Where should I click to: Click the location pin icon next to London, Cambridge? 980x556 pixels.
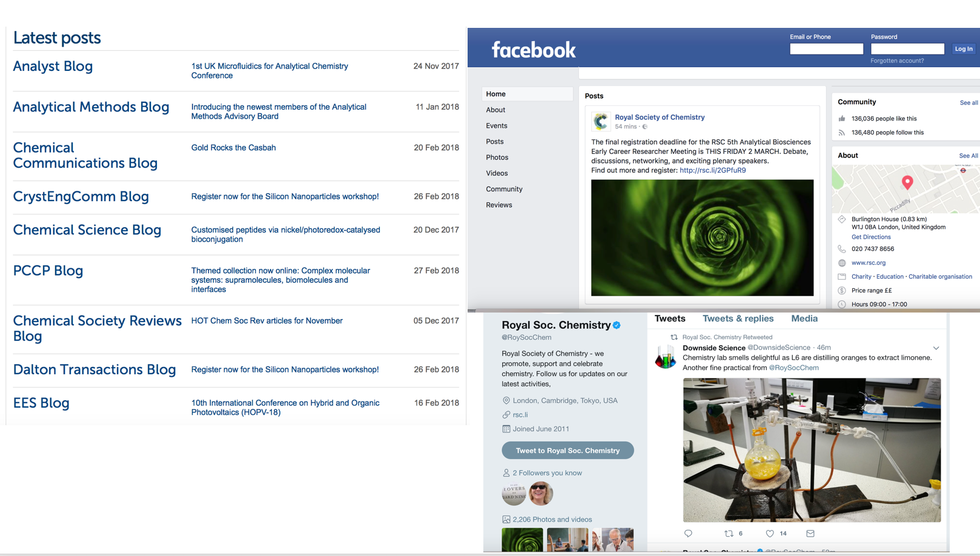[506, 400]
